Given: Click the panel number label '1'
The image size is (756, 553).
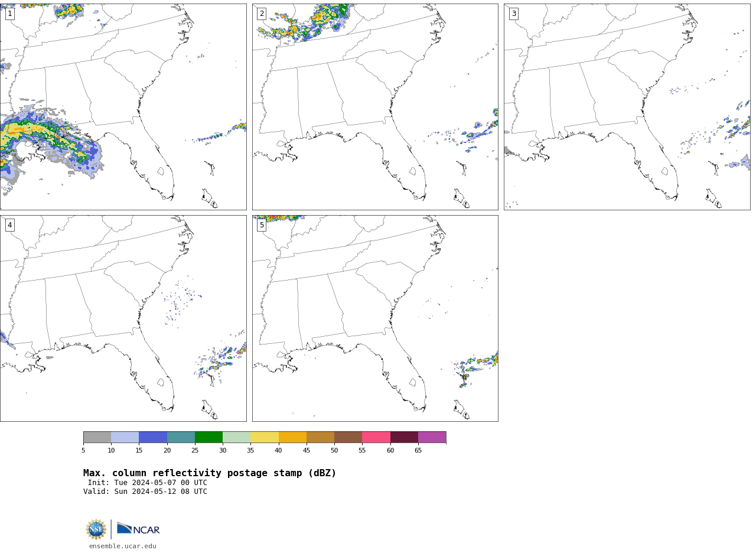Looking at the screenshot, I should point(9,14).
